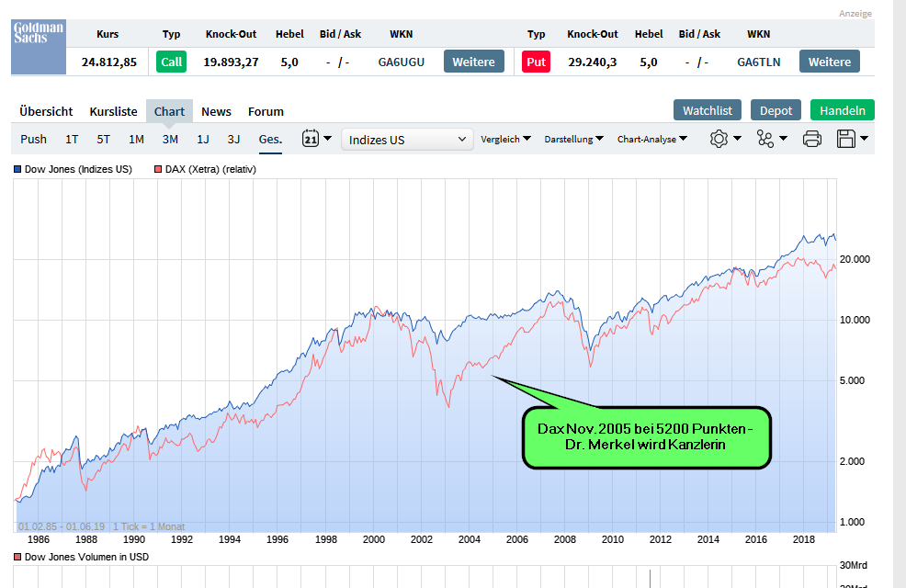The image size is (906, 588).
Task: Set chart range to 3J
Action: coord(233,140)
